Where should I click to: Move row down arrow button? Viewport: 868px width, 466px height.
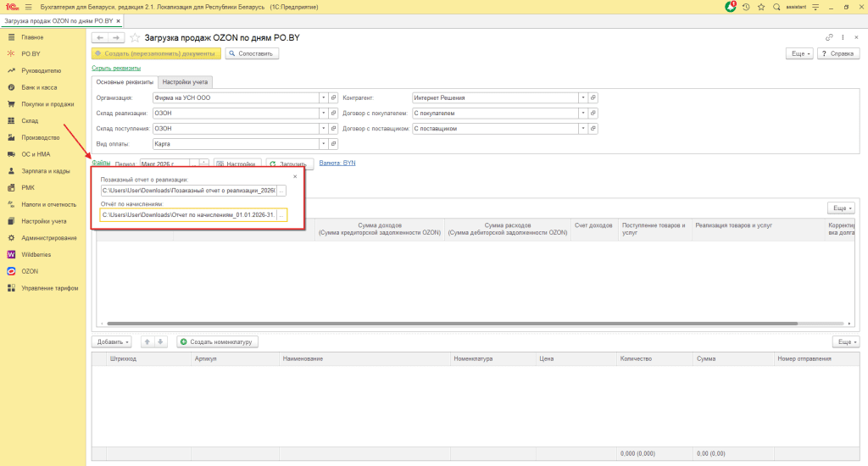[160, 342]
